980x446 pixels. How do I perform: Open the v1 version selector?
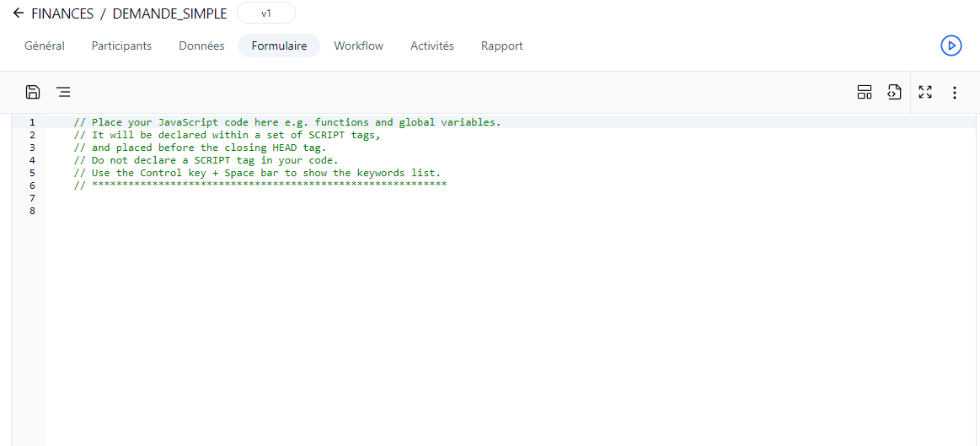click(x=266, y=13)
